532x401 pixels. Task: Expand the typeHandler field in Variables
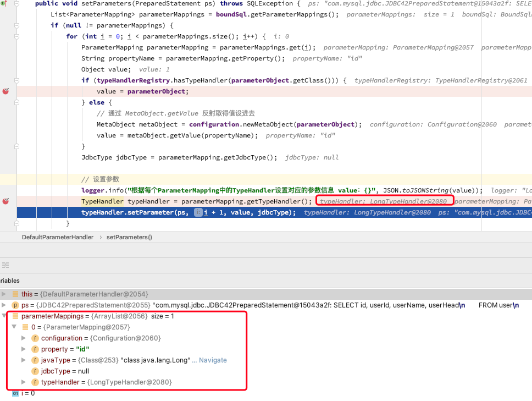pyautogui.click(x=24, y=382)
